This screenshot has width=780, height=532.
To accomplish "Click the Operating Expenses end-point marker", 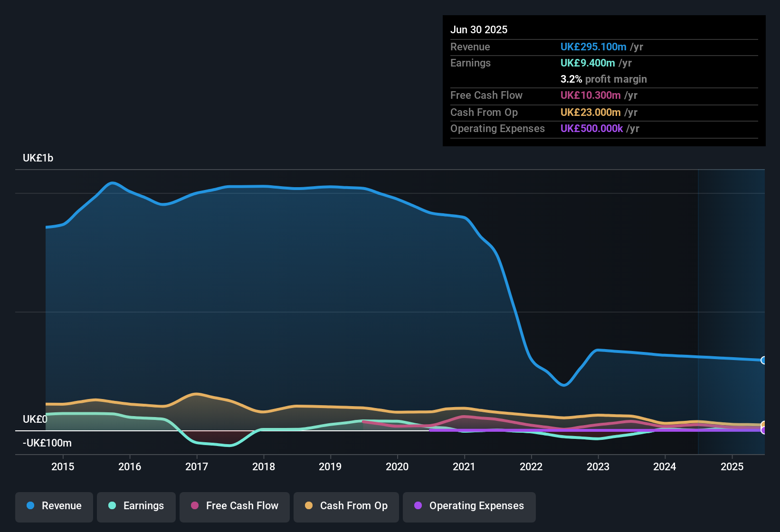I will (x=764, y=430).
